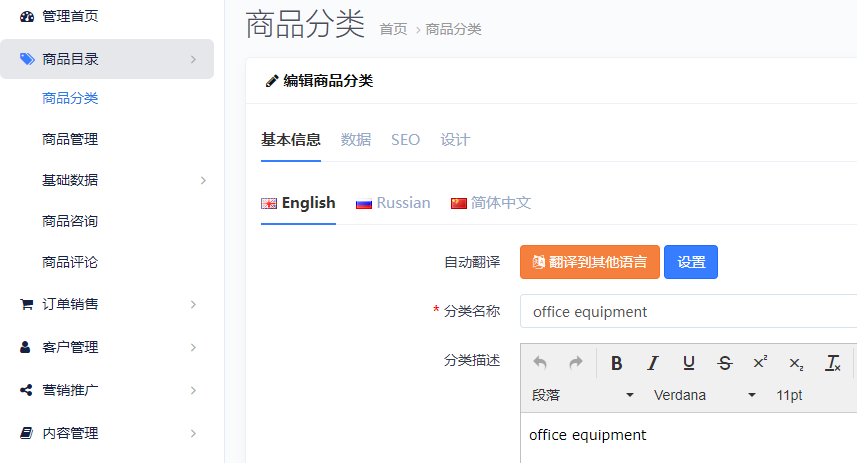Toggle strikethrough formatting in the editor
This screenshot has width=857, height=463.
[x=725, y=362]
